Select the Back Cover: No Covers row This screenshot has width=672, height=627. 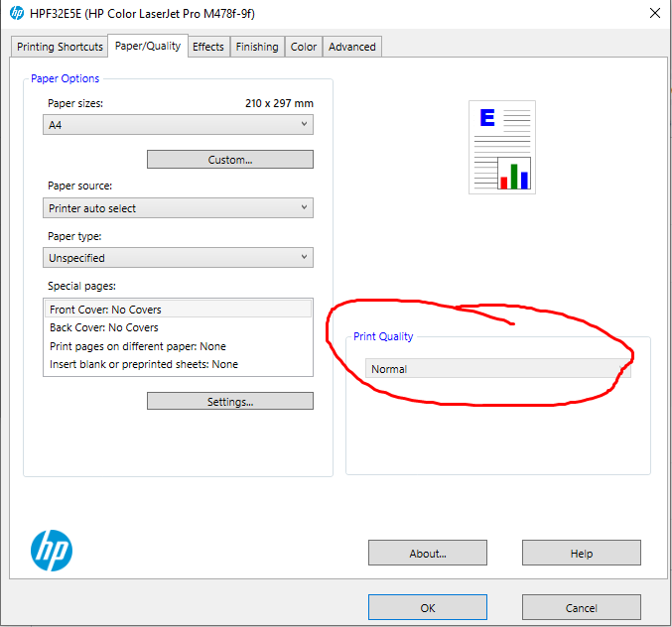tap(178, 327)
